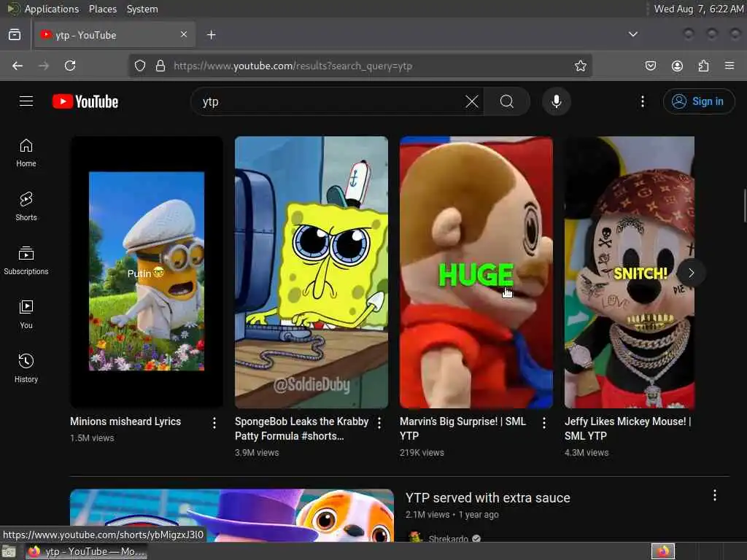Open YTP served with extra sauce thumbnail

tap(232, 516)
